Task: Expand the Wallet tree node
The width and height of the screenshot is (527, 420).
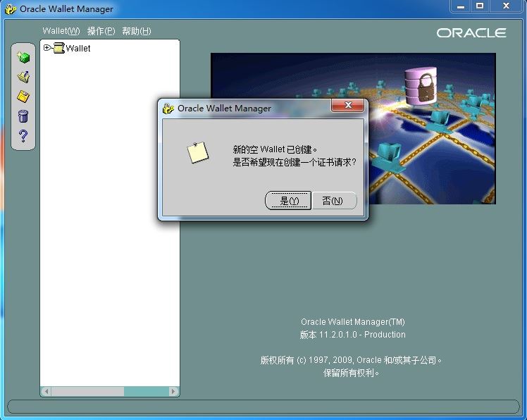Action: pyautogui.click(x=46, y=48)
